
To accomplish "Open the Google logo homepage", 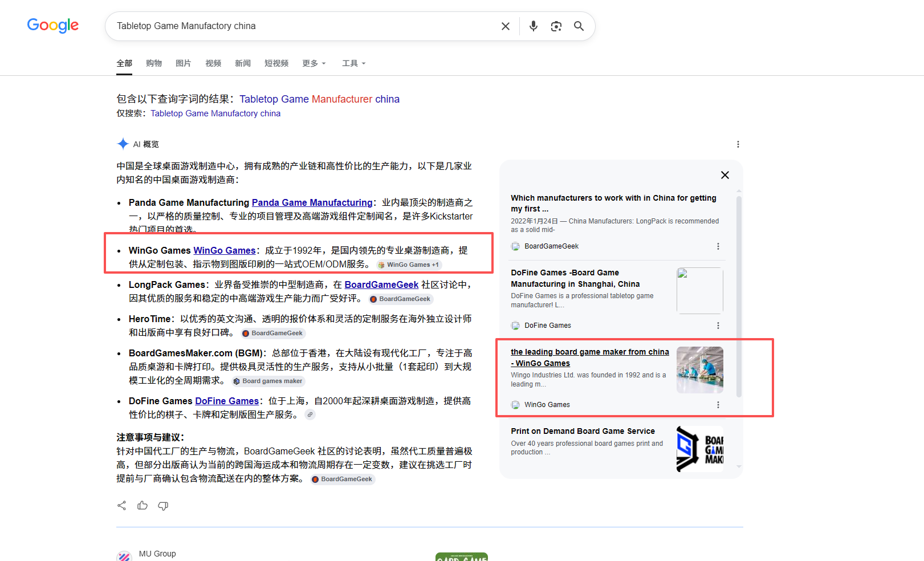I will 53,26.
